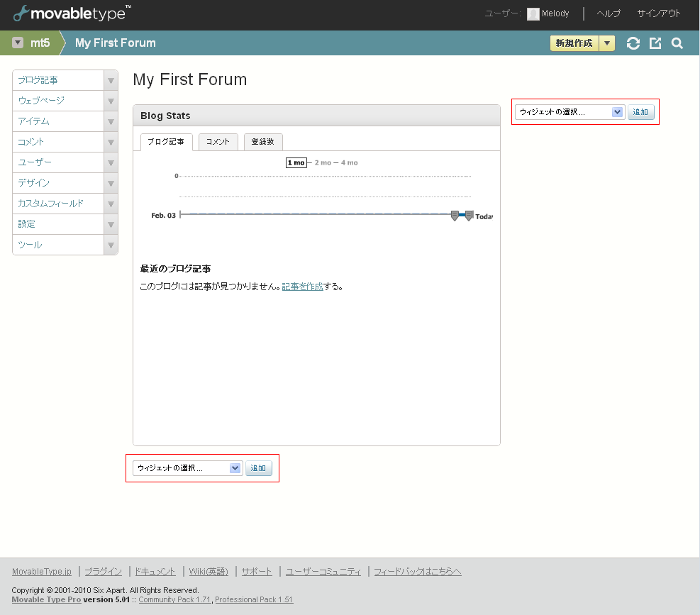
Task: Click the Movable Type logo
Action: click(x=72, y=13)
